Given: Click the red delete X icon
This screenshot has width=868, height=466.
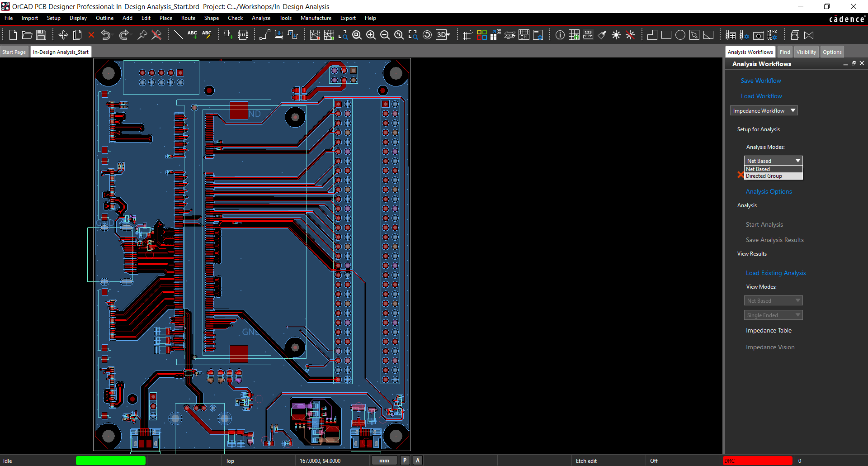Looking at the screenshot, I should tap(91, 35).
